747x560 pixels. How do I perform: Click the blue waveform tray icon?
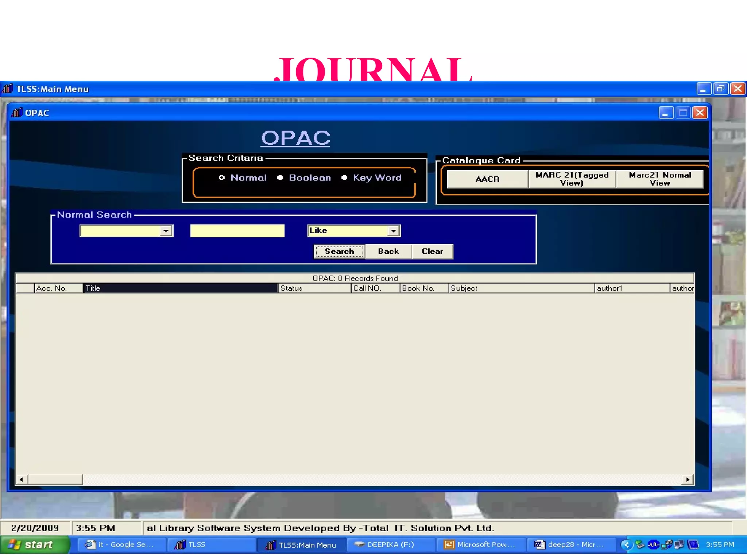653,545
